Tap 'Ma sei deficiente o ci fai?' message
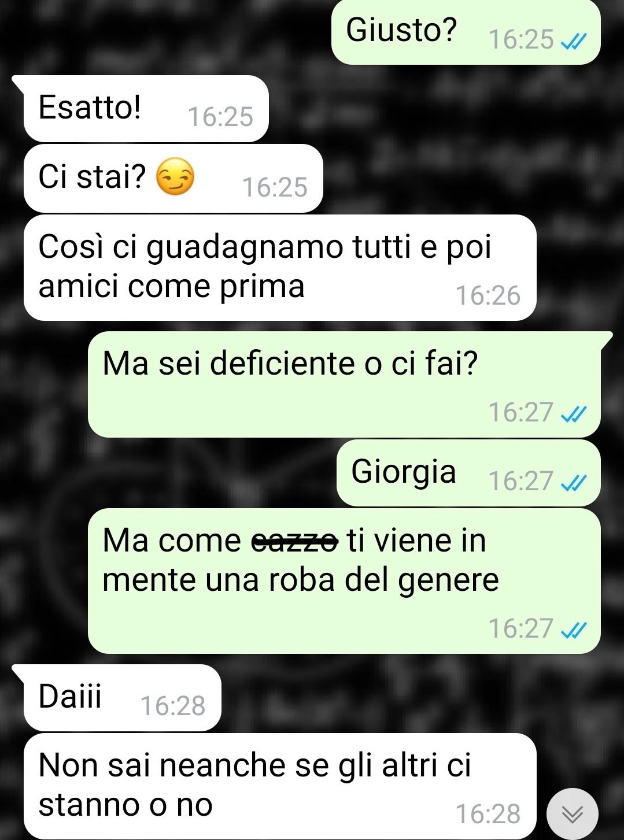Screen dimensions: 624x840 344,384
